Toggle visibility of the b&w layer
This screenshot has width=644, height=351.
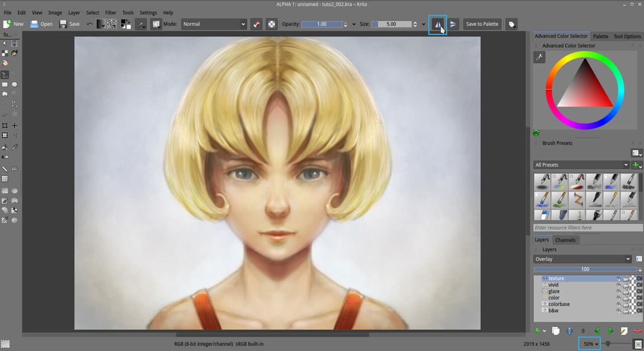pos(619,310)
